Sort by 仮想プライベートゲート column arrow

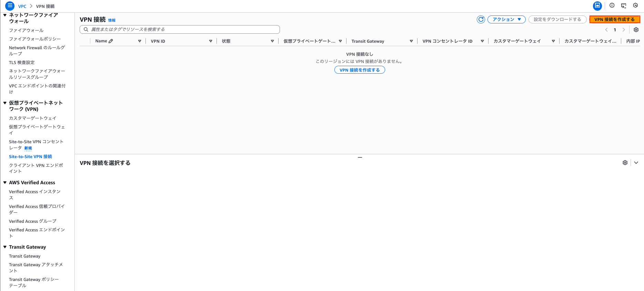[340, 41]
